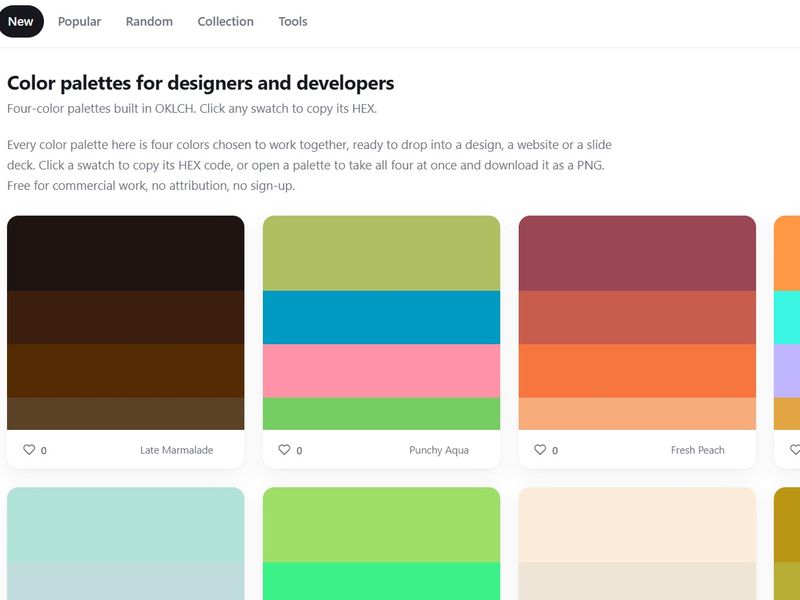Viewport: 800px width, 600px height.
Task: Open the Fresh Peach palette name link
Action: [x=697, y=450]
